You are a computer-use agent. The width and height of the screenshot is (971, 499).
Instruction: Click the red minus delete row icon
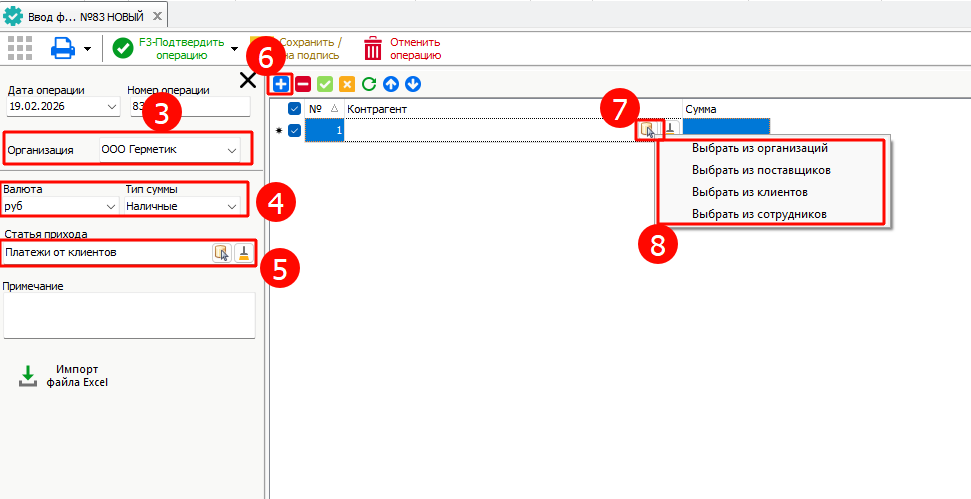[x=303, y=85]
